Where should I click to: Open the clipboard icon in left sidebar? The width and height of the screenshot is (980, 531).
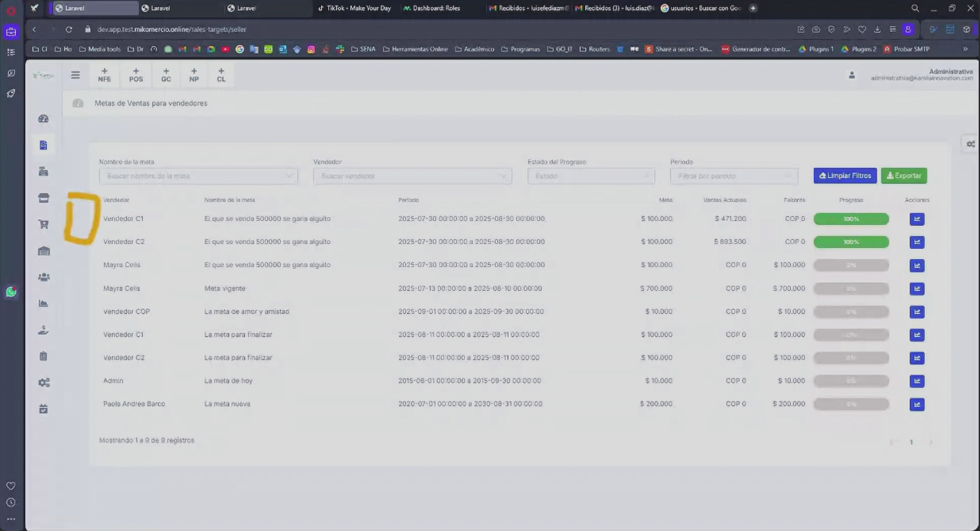point(44,356)
